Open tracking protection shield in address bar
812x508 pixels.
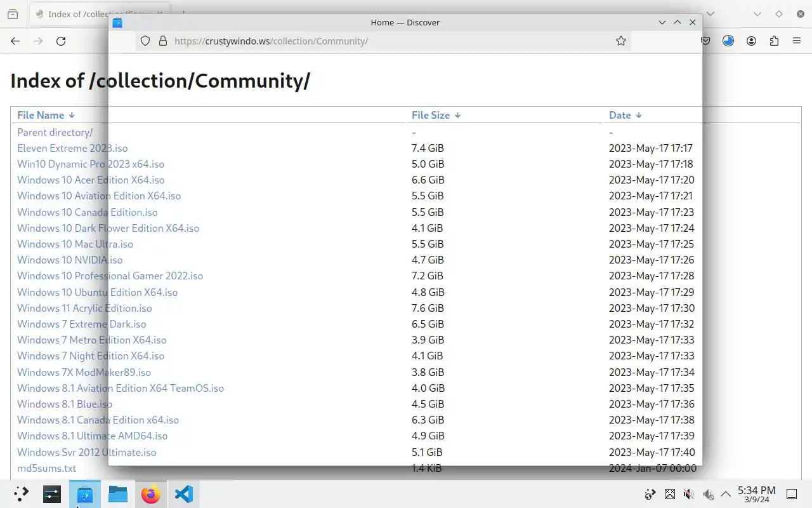tap(145, 41)
